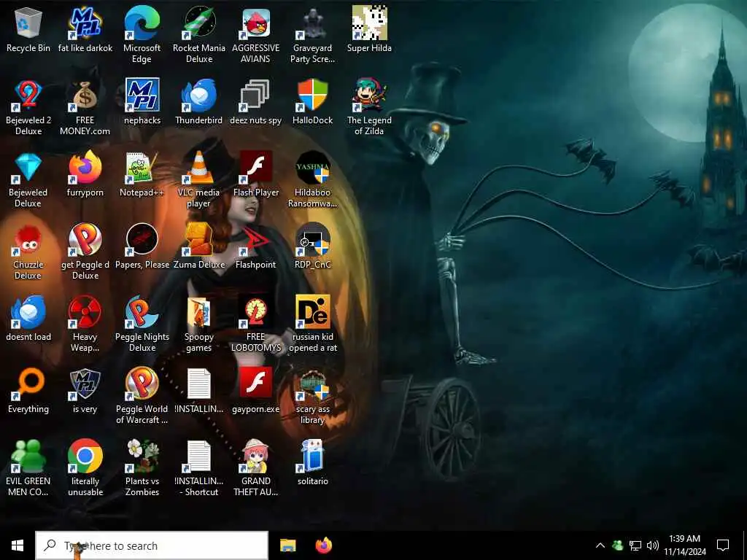Screen dimensions: 747x560
Task: Click The Legend of Zilda icon
Action: (369, 96)
